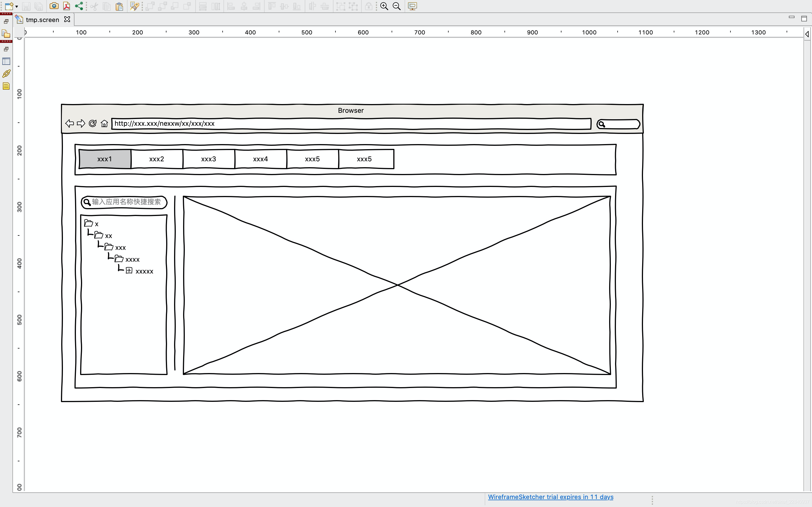Image resolution: width=812 pixels, height=507 pixels.
Task: Click the camera screenshot export icon
Action: 54,6
